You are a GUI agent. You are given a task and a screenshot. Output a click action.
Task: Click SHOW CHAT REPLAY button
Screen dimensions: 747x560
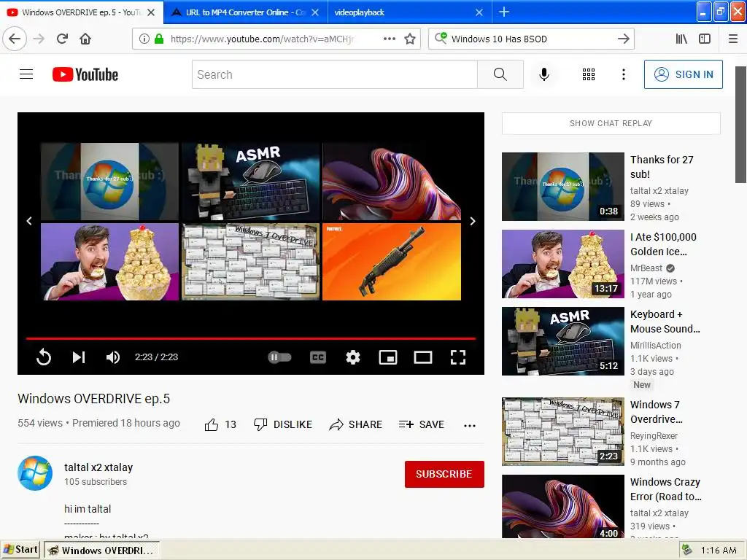point(611,123)
